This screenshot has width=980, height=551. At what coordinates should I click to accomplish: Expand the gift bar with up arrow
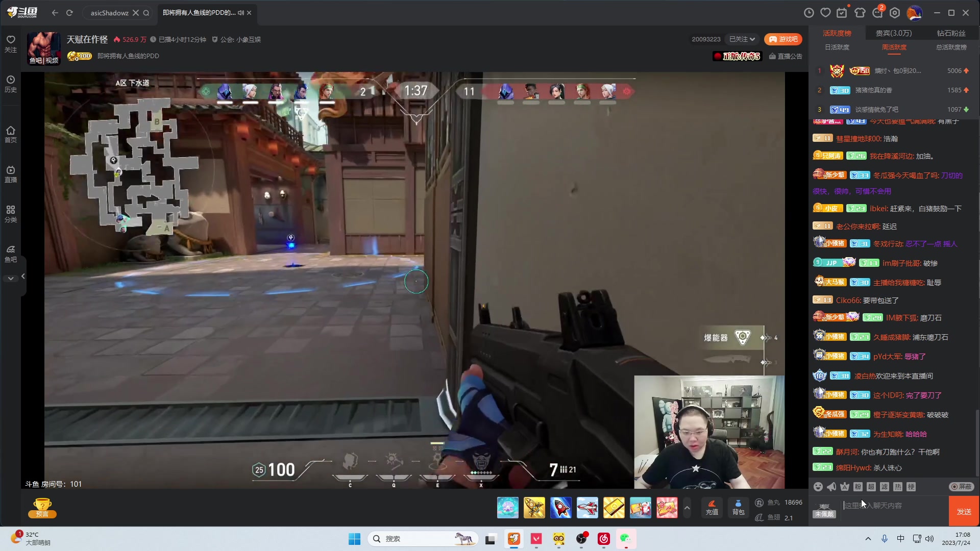[687, 508]
